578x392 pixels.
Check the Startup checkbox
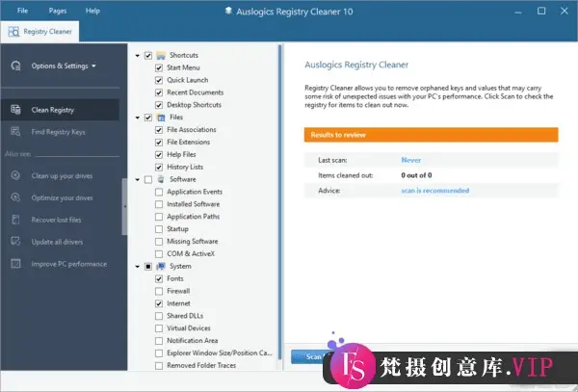(159, 229)
